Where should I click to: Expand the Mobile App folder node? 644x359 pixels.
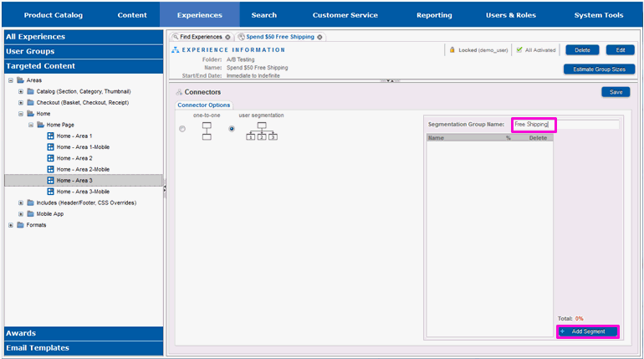point(21,214)
